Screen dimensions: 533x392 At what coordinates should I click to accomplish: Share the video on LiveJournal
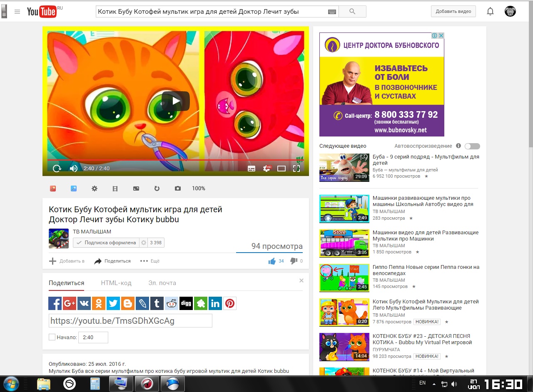pos(142,303)
